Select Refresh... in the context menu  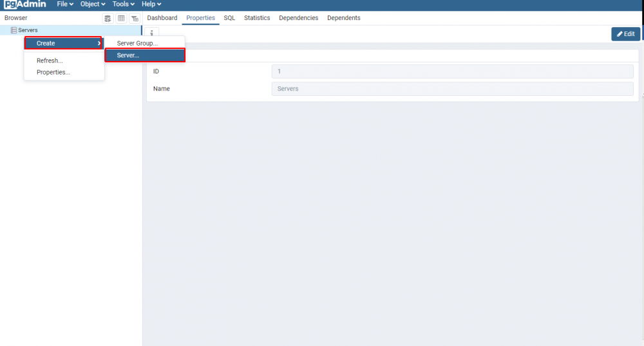(50, 60)
